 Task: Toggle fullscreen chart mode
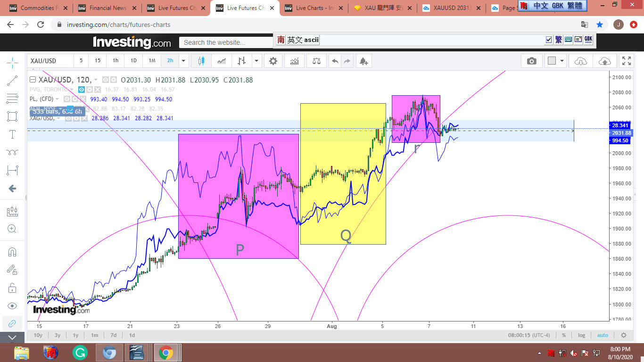[626, 61]
